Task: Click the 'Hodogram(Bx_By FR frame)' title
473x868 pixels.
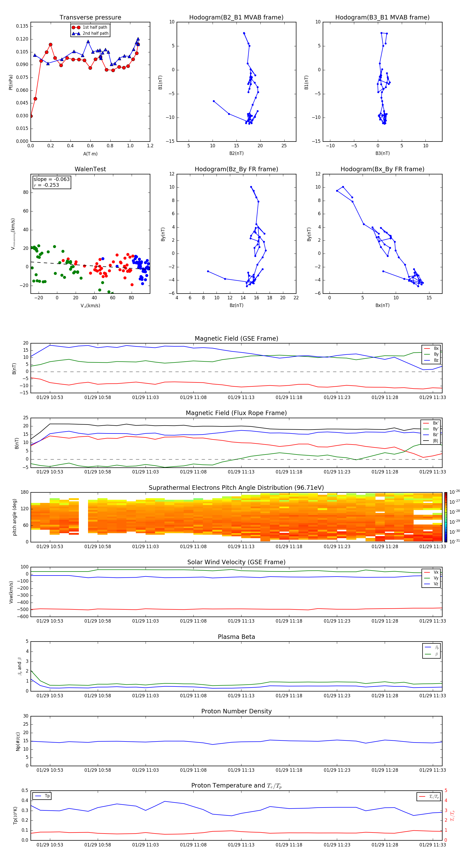Action: [382, 169]
